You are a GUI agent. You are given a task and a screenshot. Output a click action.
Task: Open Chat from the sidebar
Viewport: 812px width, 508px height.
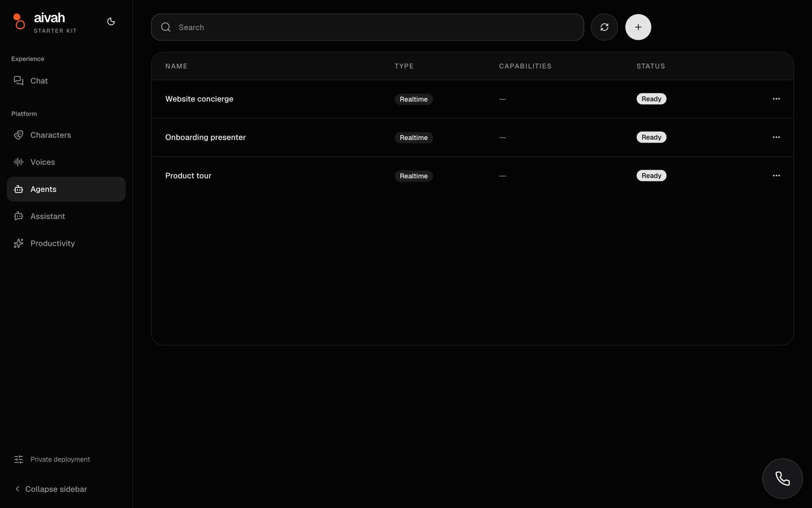pos(66,81)
